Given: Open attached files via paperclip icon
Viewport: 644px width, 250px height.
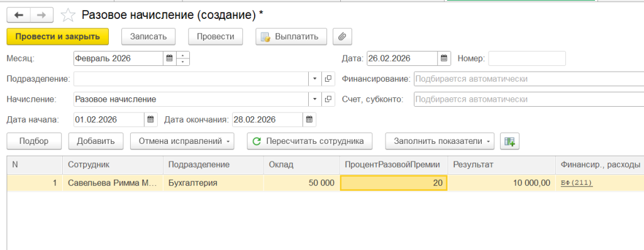Looking at the screenshot, I should [342, 36].
